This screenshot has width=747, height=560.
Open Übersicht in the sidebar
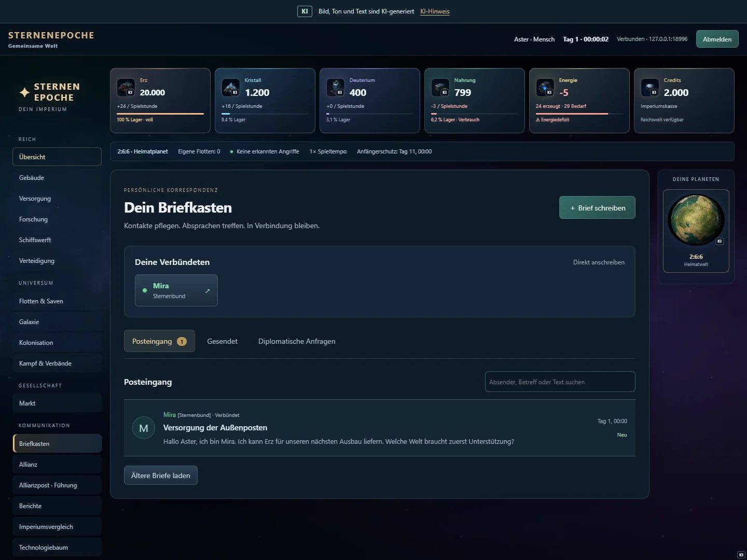(57, 157)
